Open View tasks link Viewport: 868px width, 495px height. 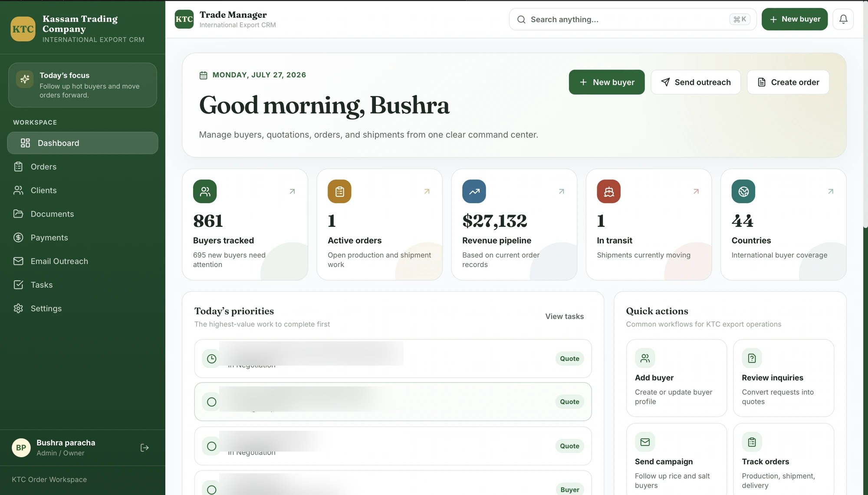(x=564, y=317)
